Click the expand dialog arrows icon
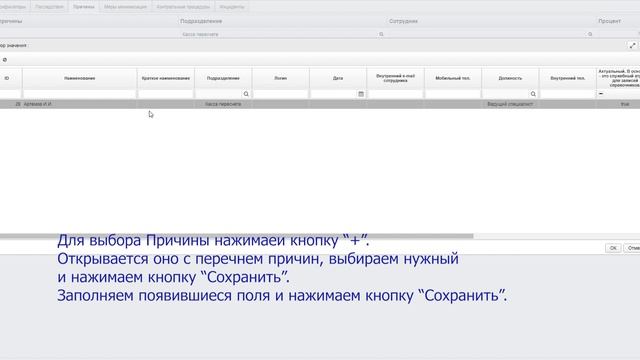 pyautogui.click(x=632, y=46)
